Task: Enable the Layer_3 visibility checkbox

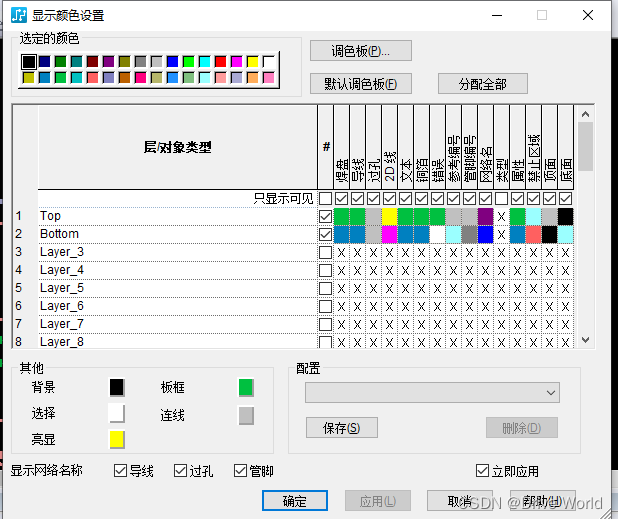Action: 325,253
